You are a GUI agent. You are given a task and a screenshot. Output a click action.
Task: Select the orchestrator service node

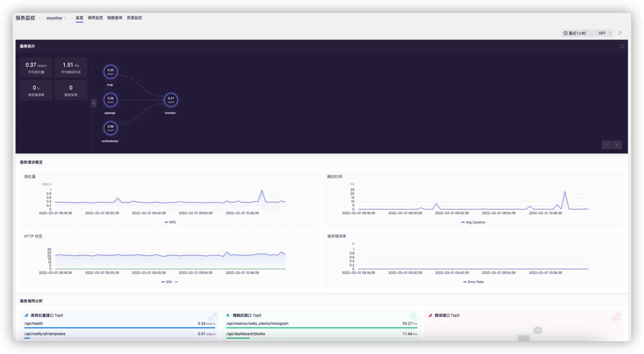pyautogui.click(x=110, y=128)
